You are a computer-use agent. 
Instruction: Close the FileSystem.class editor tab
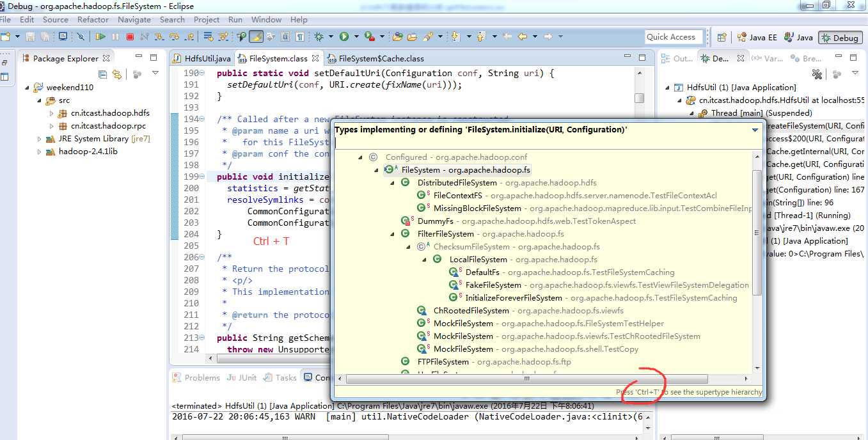tap(315, 58)
